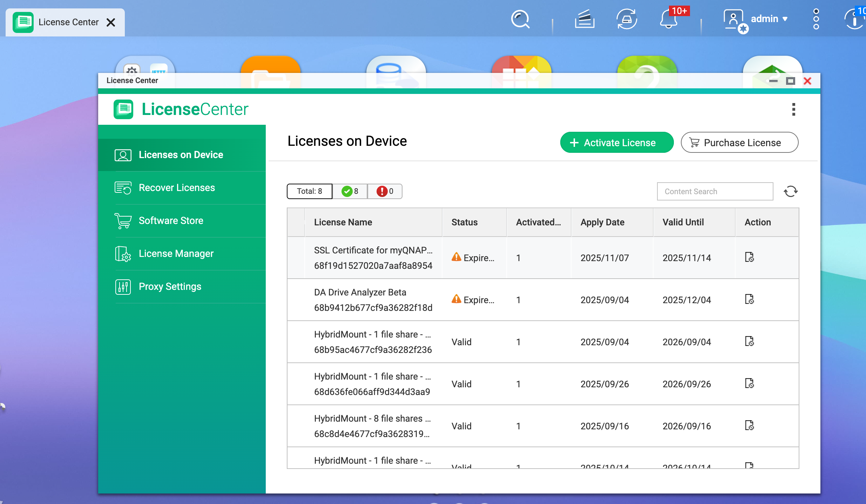
Task: Select the Total: 8 filter
Action: [309, 191]
